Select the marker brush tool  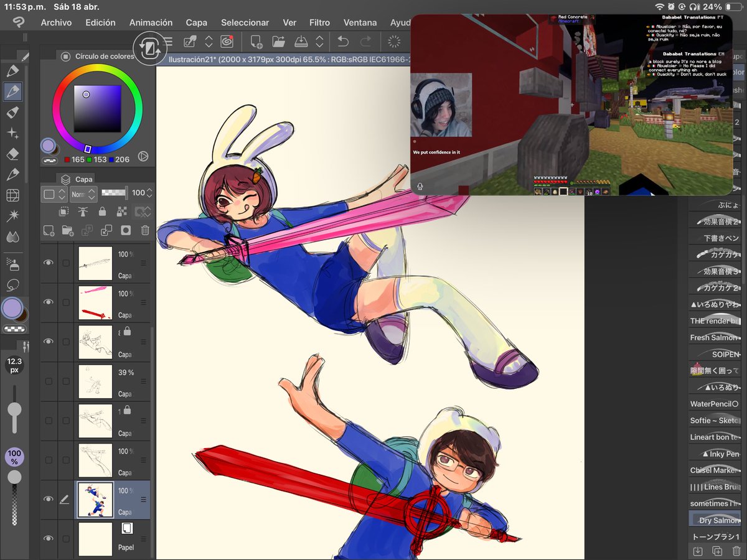click(x=12, y=113)
